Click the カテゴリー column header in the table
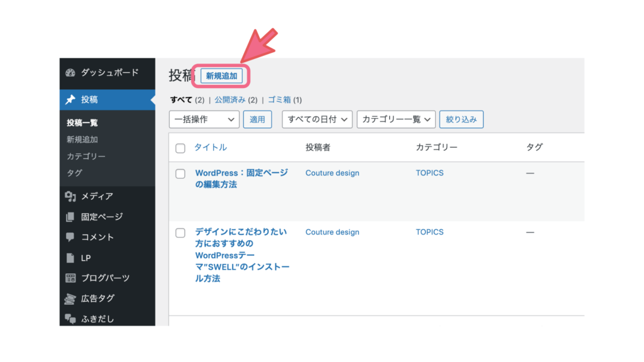Image resolution: width=644 pixels, height=362 pixels. (x=436, y=147)
